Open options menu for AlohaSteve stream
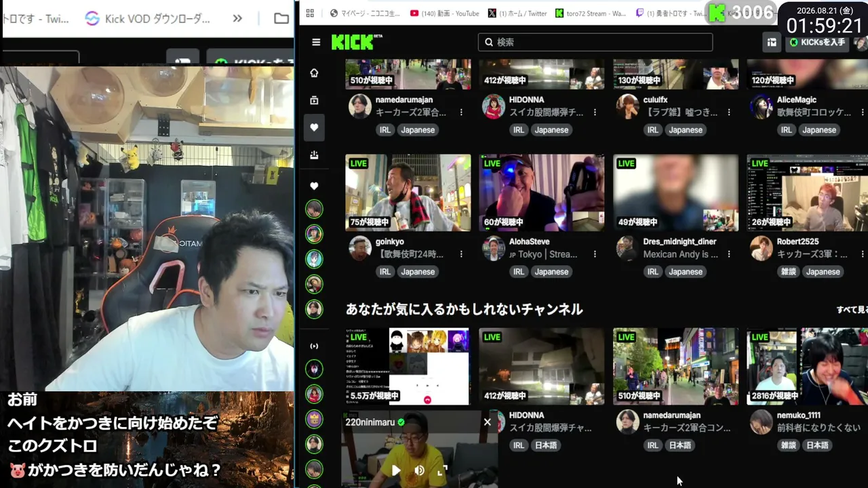 click(x=595, y=254)
